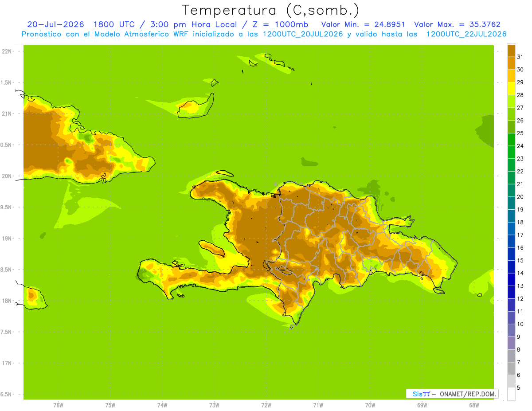Screen dimensions: 532x411
Task: Select the date text "20-Jul-2026"
Action: click(55, 24)
